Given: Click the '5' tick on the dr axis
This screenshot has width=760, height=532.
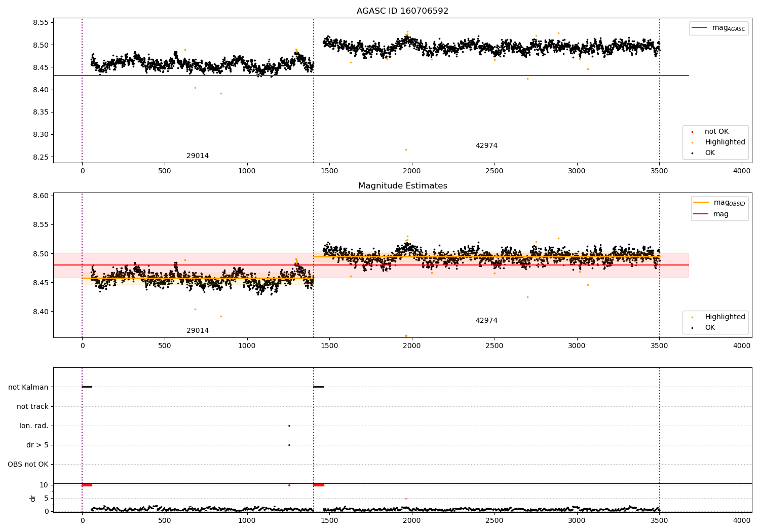Looking at the screenshot, I should (x=46, y=498).
